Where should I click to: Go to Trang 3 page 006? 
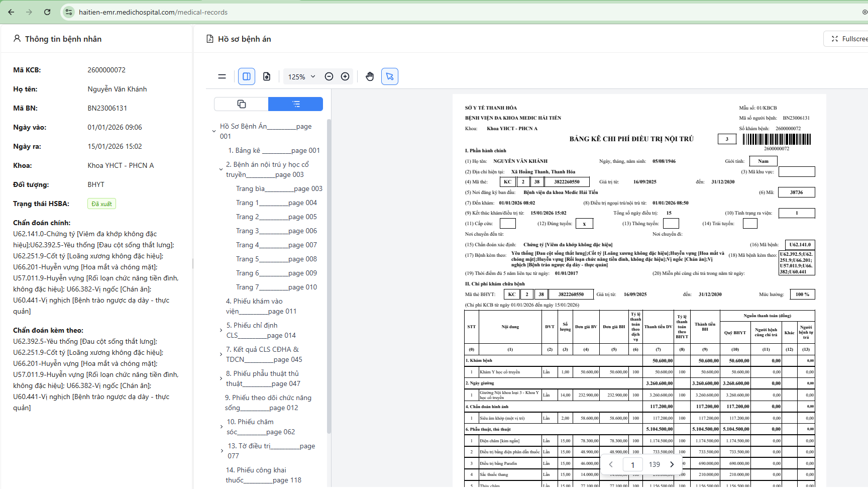pyautogui.click(x=276, y=231)
